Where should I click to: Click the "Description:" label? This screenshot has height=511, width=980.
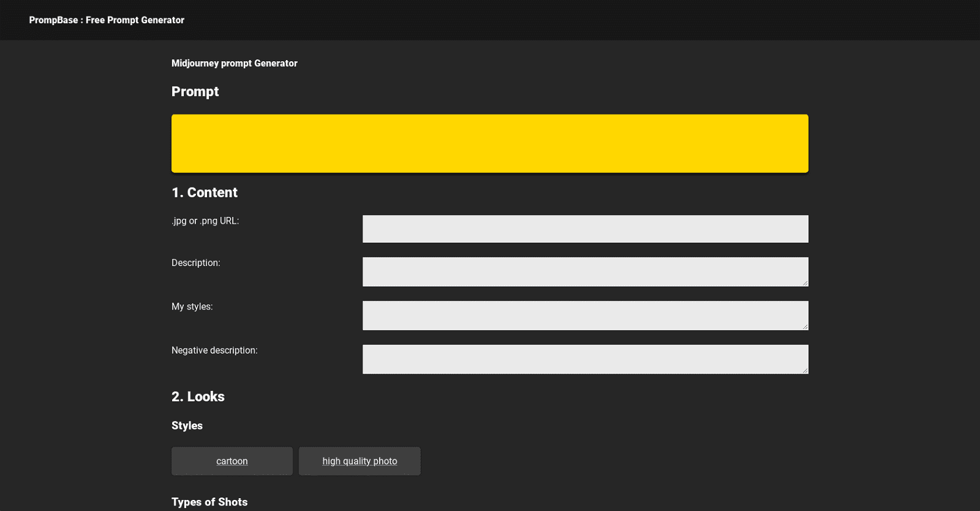[195, 263]
